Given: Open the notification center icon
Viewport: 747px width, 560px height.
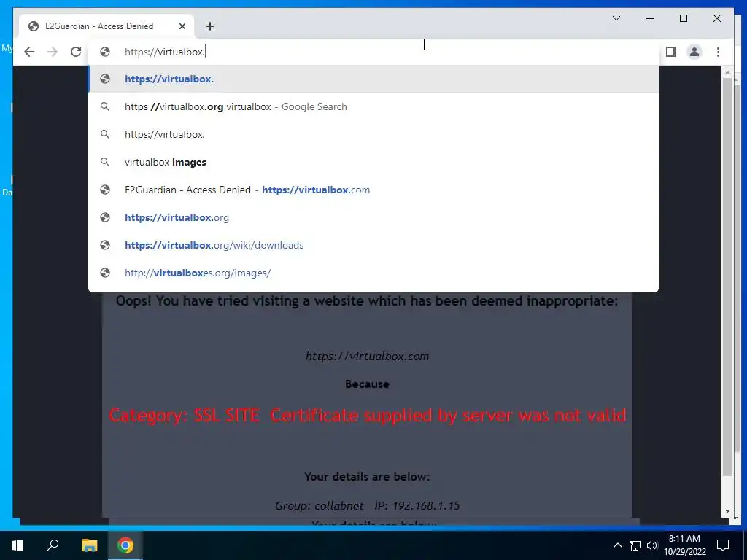Looking at the screenshot, I should coord(723,545).
